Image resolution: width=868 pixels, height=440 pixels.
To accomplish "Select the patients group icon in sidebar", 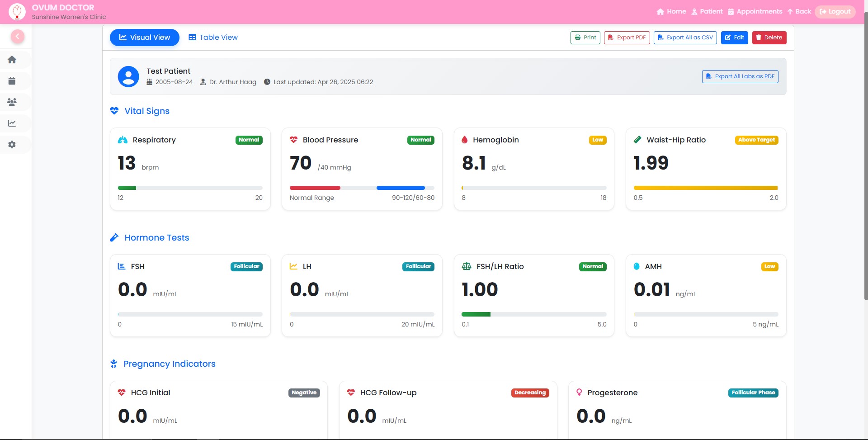I will pyautogui.click(x=12, y=102).
